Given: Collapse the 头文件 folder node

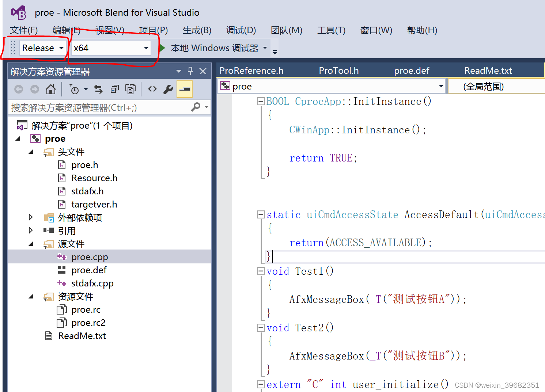Looking at the screenshot, I should click(x=31, y=152).
